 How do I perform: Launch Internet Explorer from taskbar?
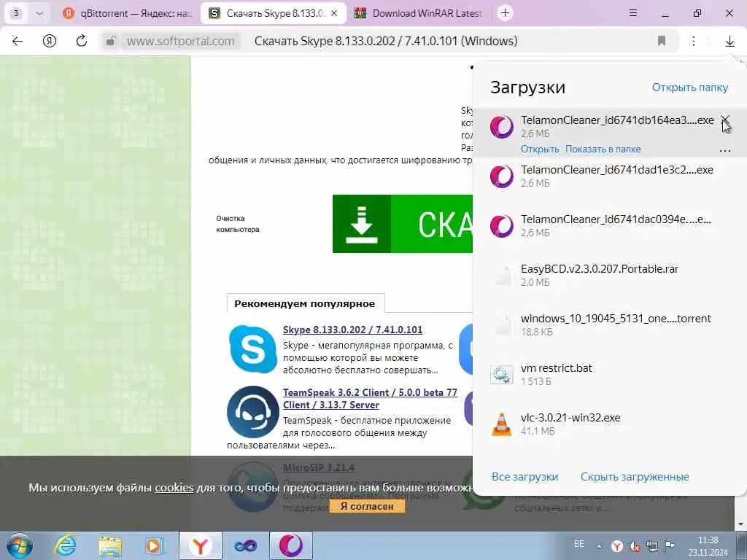[65, 545]
